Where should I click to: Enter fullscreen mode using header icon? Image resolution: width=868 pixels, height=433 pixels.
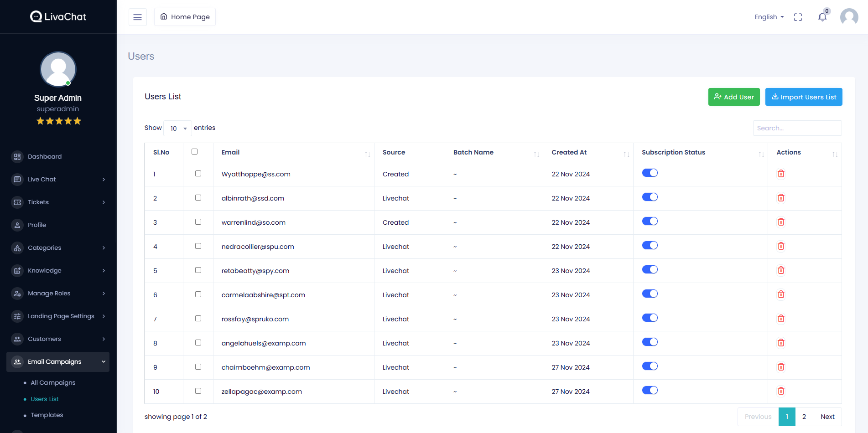pyautogui.click(x=798, y=17)
